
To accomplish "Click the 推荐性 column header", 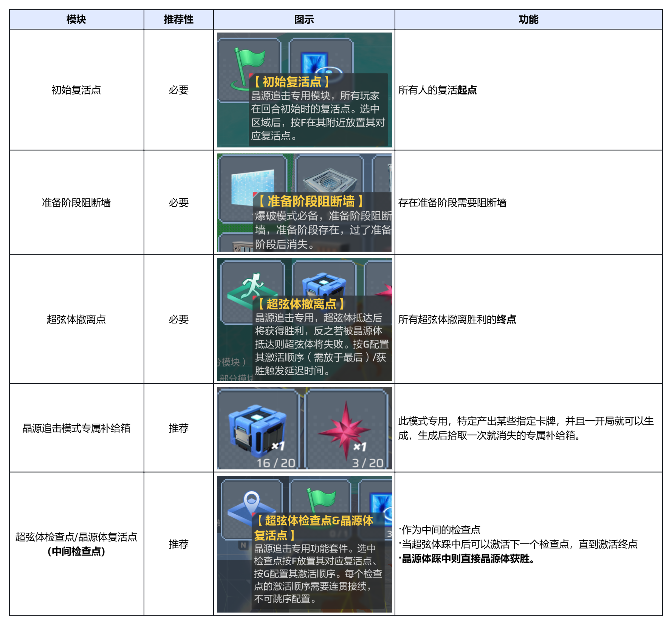I will (x=178, y=19).
